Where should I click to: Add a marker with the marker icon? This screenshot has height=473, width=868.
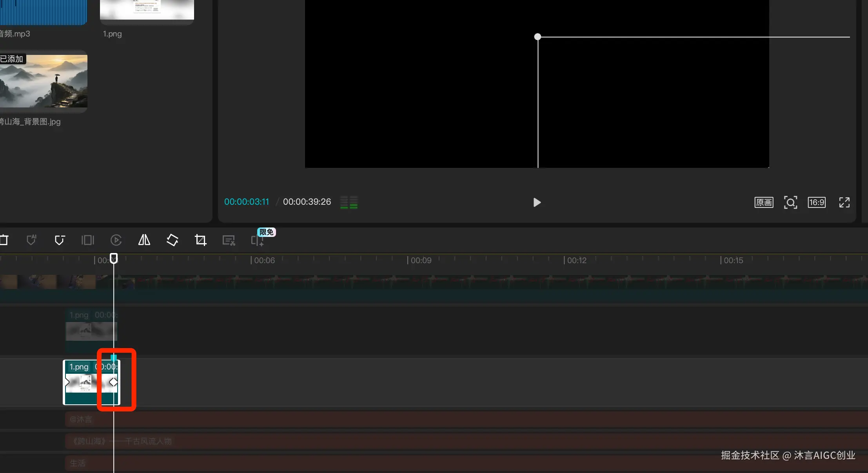(60, 240)
